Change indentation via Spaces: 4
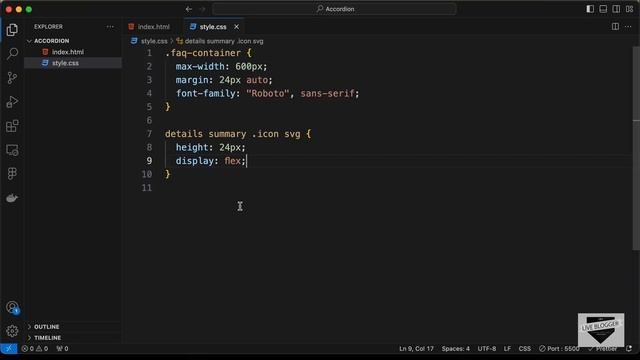The width and height of the screenshot is (640, 360). click(x=456, y=349)
